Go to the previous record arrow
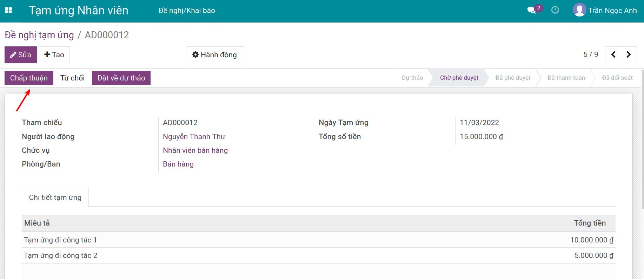The image size is (644, 279). (x=613, y=54)
